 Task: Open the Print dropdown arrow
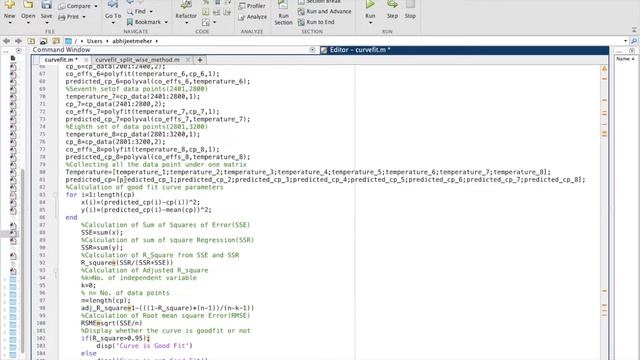[x=84, y=17]
